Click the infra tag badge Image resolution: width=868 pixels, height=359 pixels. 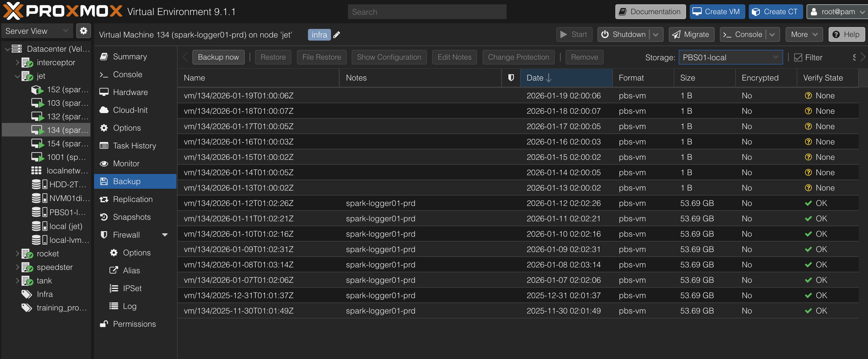(x=319, y=35)
